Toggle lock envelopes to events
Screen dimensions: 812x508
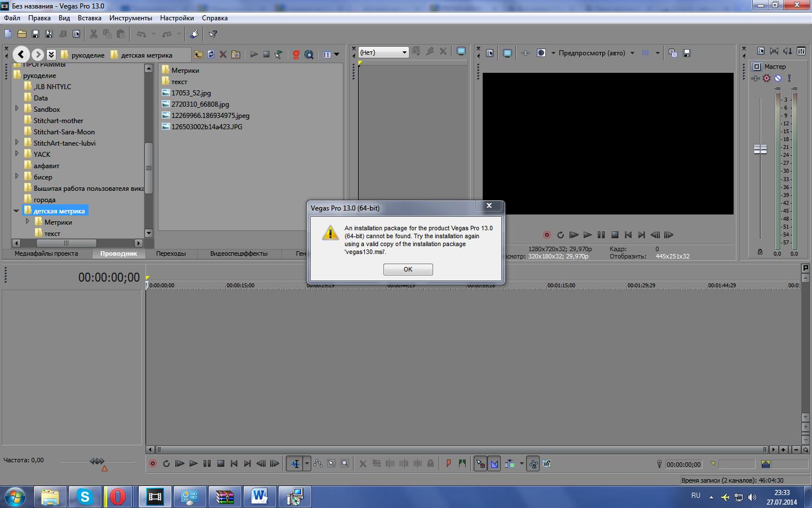[533, 464]
